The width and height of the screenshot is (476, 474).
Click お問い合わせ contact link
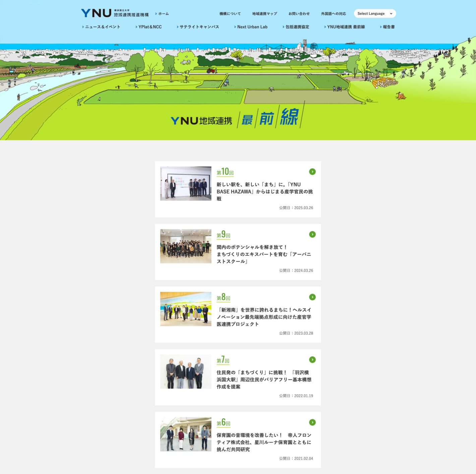click(299, 14)
